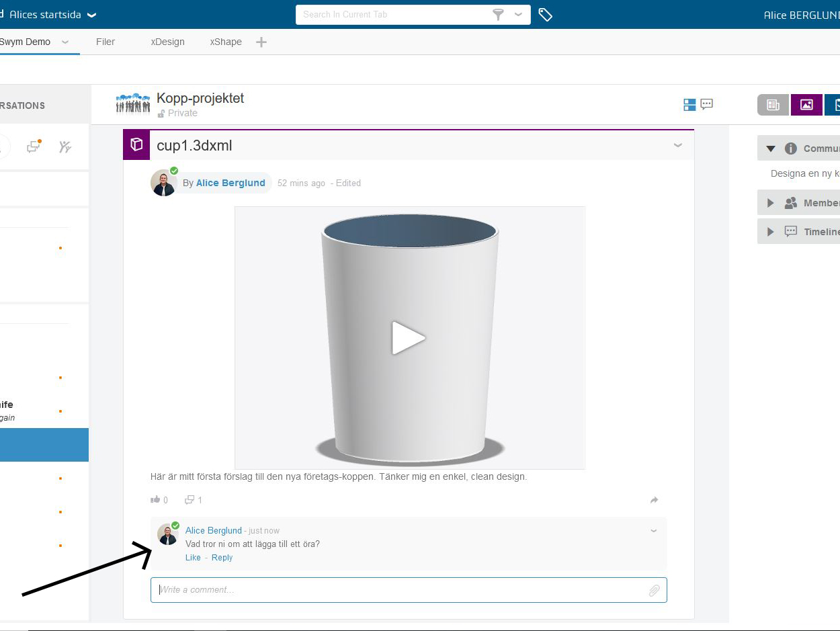Switch to the xDesign tab
The height and width of the screenshot is (631, 840).
click(x=167, y=42)
